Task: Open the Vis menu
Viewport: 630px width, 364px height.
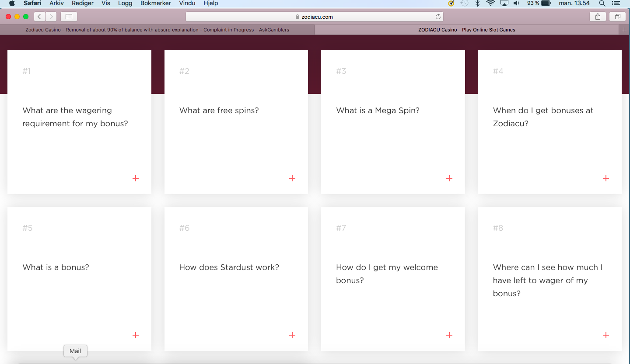Action: (x=106, y=3)
